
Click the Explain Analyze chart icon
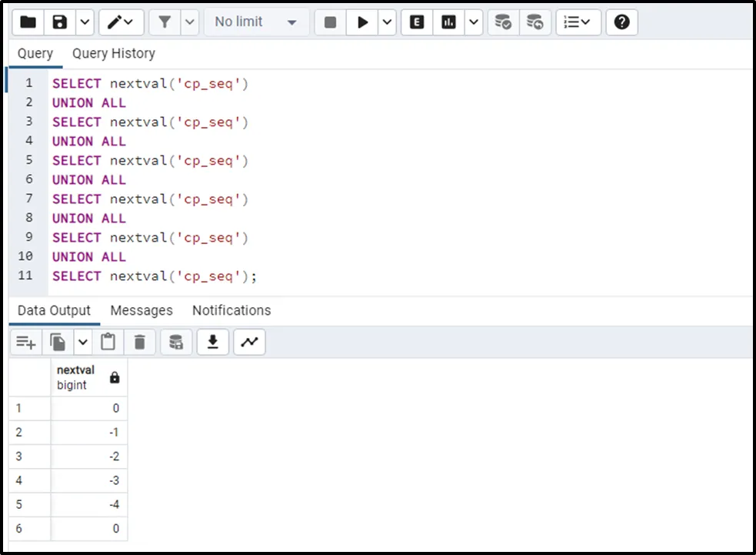[448, 22]
